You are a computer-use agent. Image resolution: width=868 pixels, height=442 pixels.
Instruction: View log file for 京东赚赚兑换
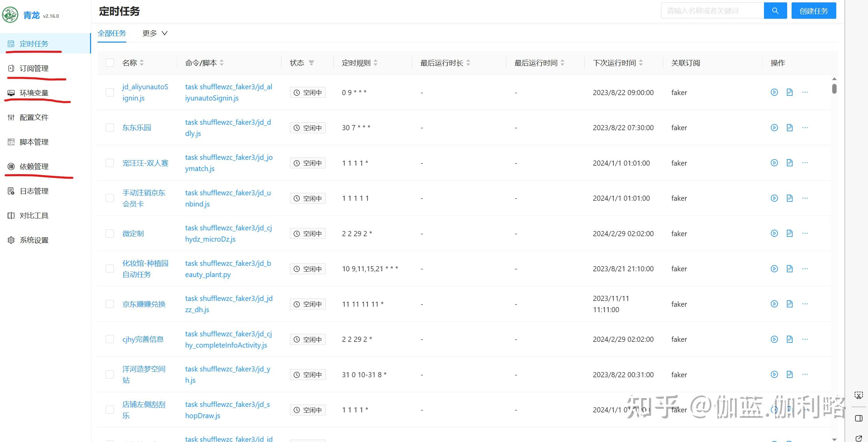(790, 304)
